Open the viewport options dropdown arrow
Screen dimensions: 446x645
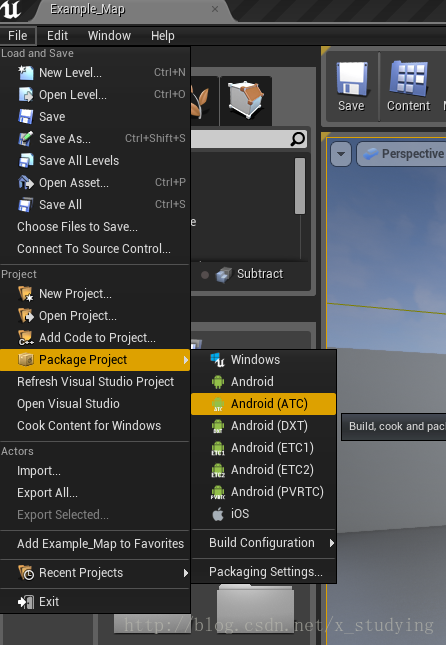pos(341,154)
